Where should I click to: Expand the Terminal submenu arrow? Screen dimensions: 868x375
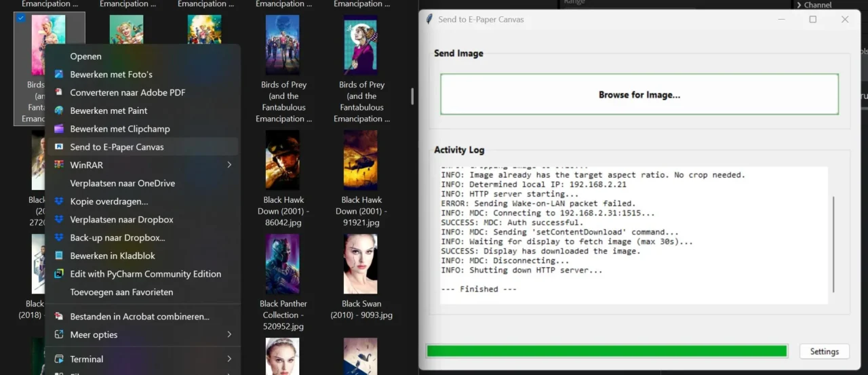tap(229, 359)
